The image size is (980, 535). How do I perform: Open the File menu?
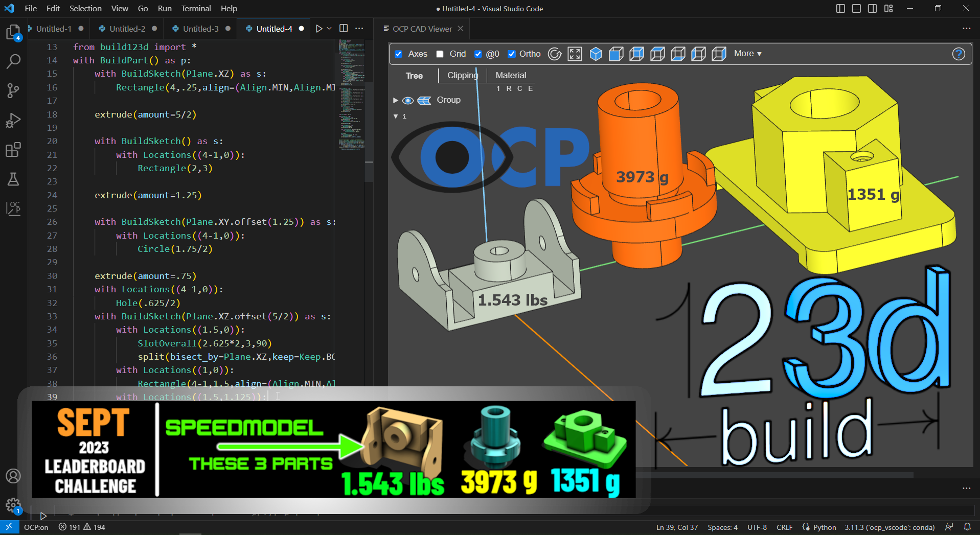pyautogui.click(x=31, y=9)
